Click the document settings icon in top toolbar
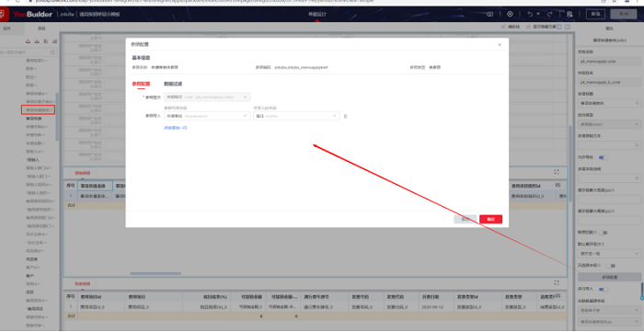 pyautogui.click(x=569, y=14)
